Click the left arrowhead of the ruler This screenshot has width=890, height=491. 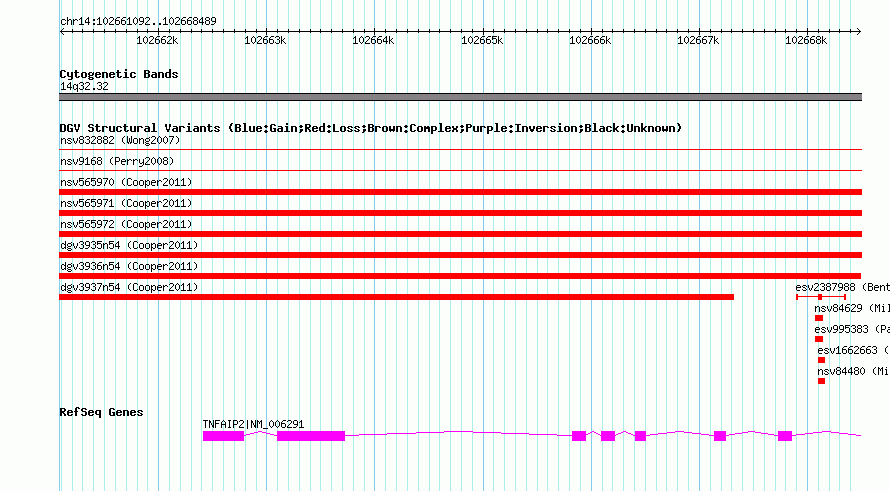[x=62, y=32]
